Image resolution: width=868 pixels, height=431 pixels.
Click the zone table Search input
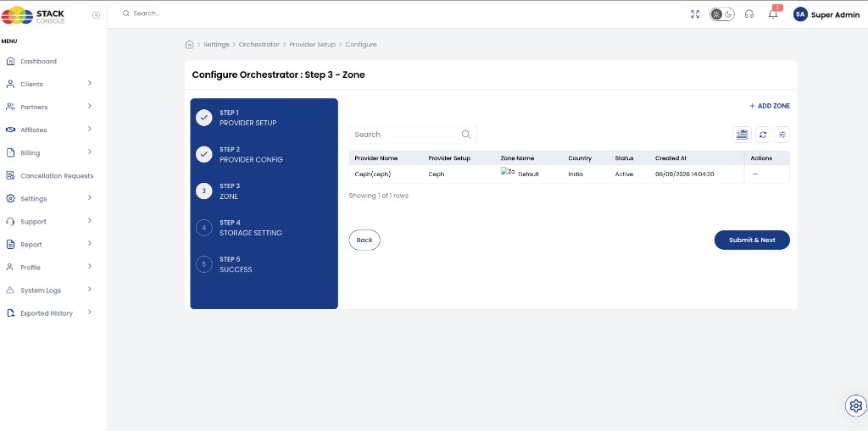[413, 135]
